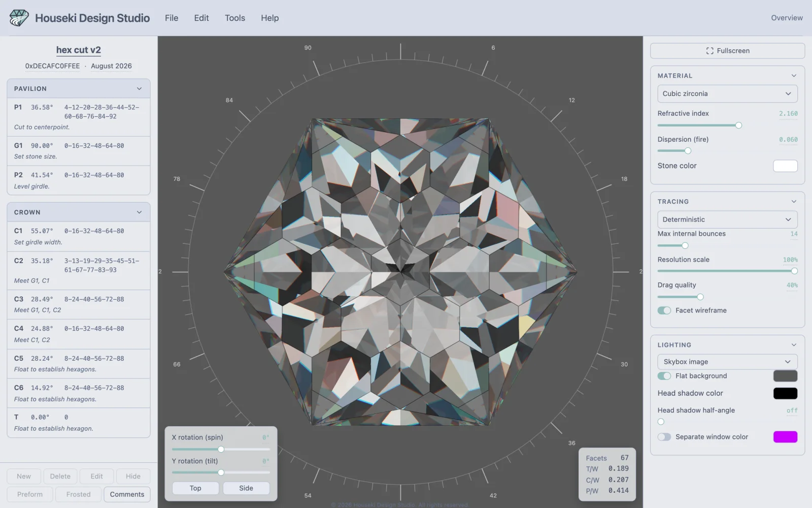Adjust the Max internal bounces slider
The width and height of the screenshot is (812, 508).
[685, 246]
